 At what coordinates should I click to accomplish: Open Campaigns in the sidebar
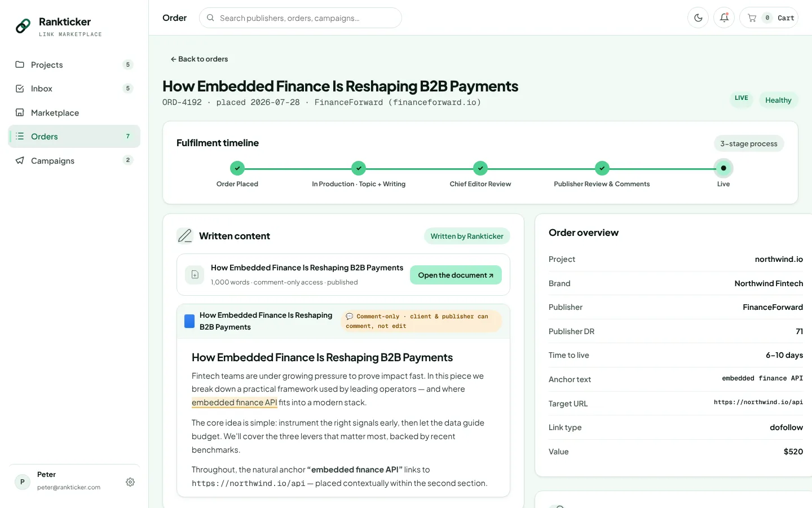74,161
